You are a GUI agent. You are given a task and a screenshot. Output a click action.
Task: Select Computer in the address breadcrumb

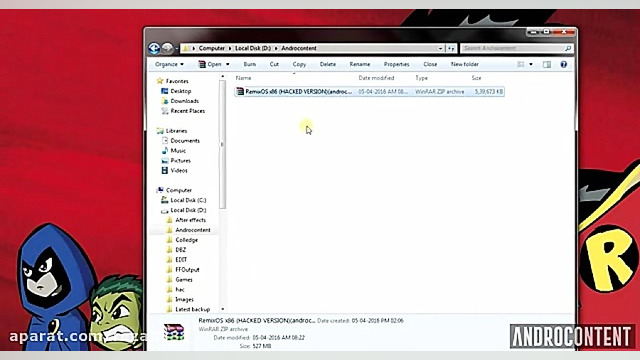[211, 48]
